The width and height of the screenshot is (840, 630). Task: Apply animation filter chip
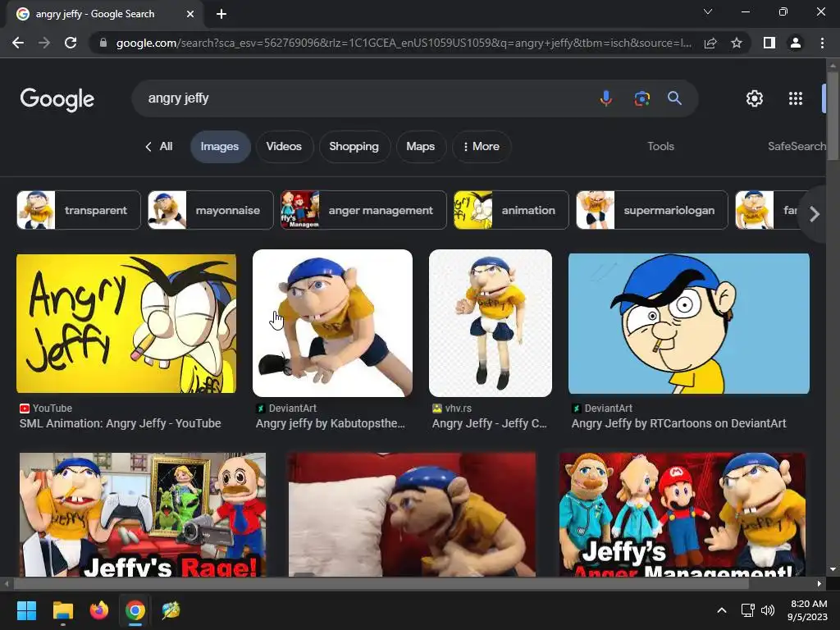pyautogui.click(x=511, y=210)
